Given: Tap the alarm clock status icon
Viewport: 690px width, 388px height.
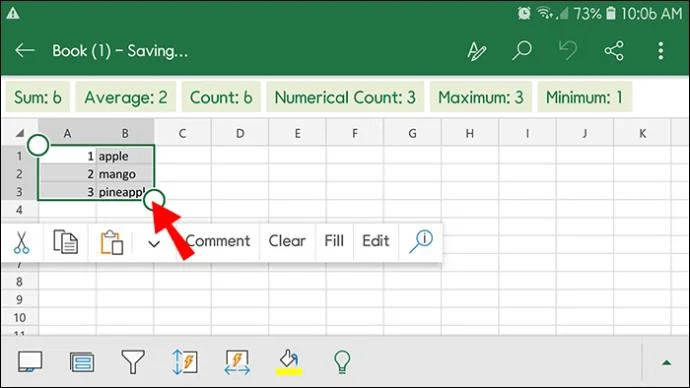Looking at the screenshot, I should (524, 13).
